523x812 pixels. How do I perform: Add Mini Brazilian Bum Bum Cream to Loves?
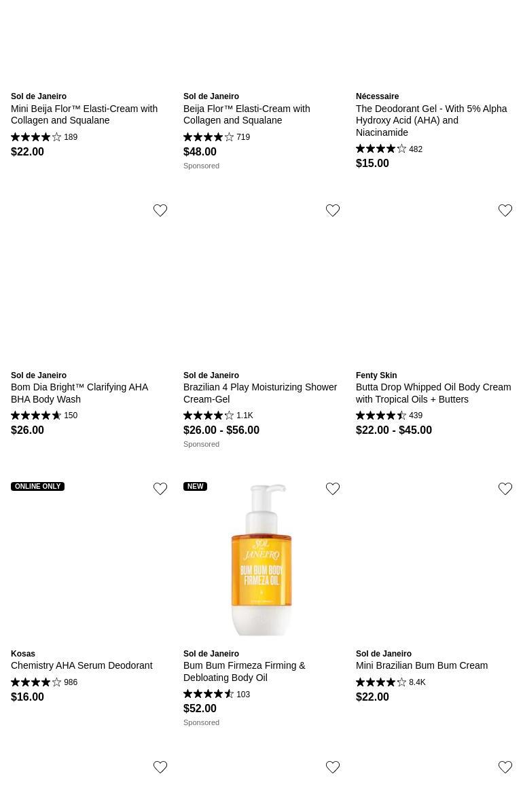(x=505, y=489)
